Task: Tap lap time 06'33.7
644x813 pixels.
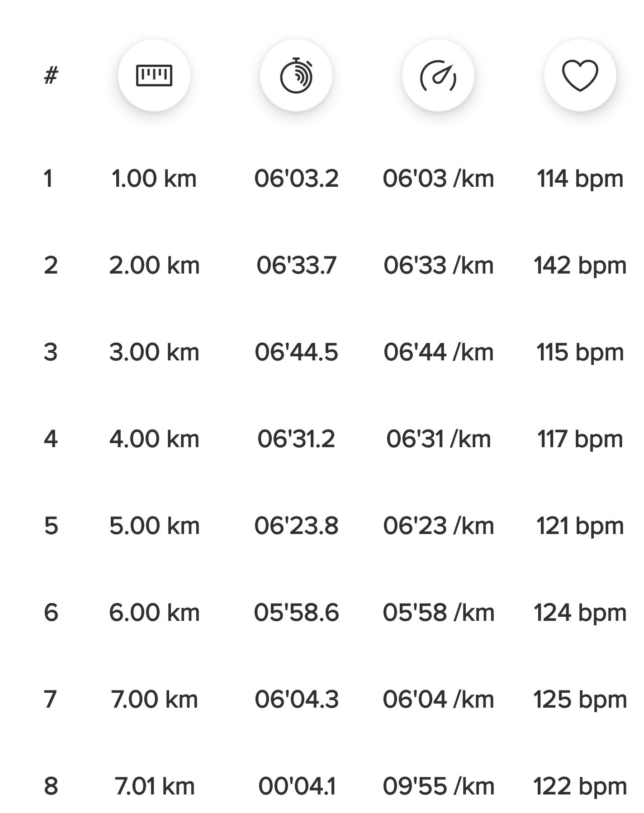Action: click(296, 265)
